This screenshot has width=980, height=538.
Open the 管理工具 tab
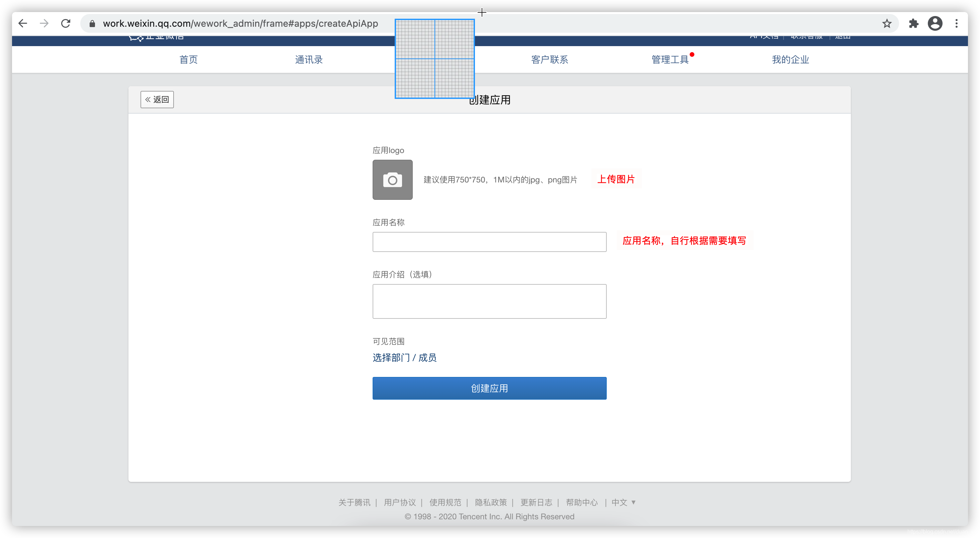[x=670, y=60]
